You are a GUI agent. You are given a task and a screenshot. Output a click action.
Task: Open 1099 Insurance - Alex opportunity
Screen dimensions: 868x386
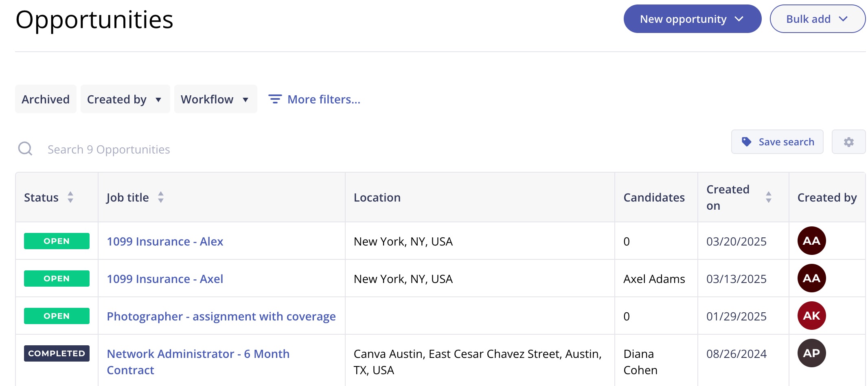(165, 241)
